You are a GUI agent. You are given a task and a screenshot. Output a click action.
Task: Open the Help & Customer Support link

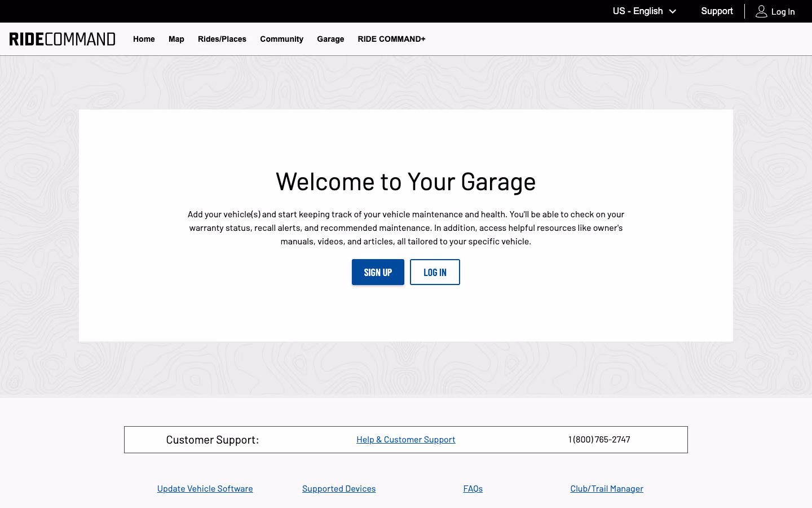[x=406, y=440]
